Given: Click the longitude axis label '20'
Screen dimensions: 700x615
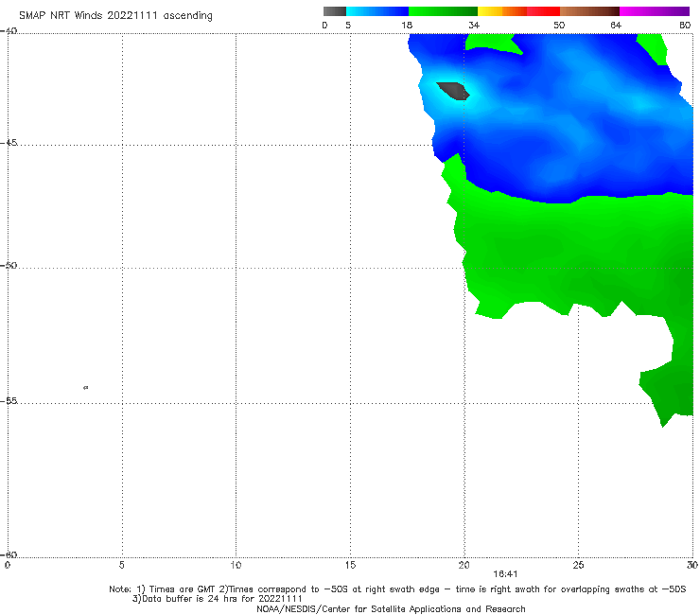Looking at the screenshot, I should (464, 566).
